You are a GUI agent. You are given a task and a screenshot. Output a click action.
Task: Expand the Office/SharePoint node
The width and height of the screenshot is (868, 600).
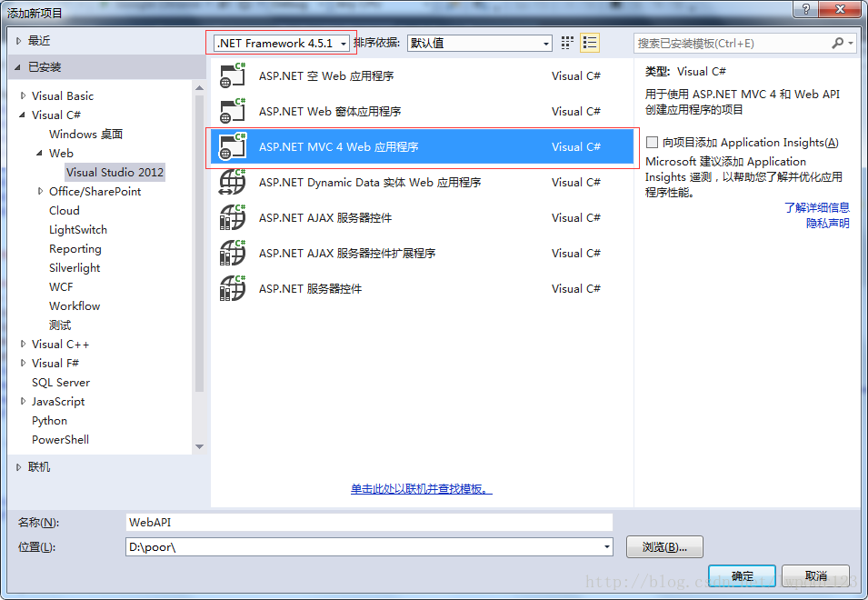[40, 192]
